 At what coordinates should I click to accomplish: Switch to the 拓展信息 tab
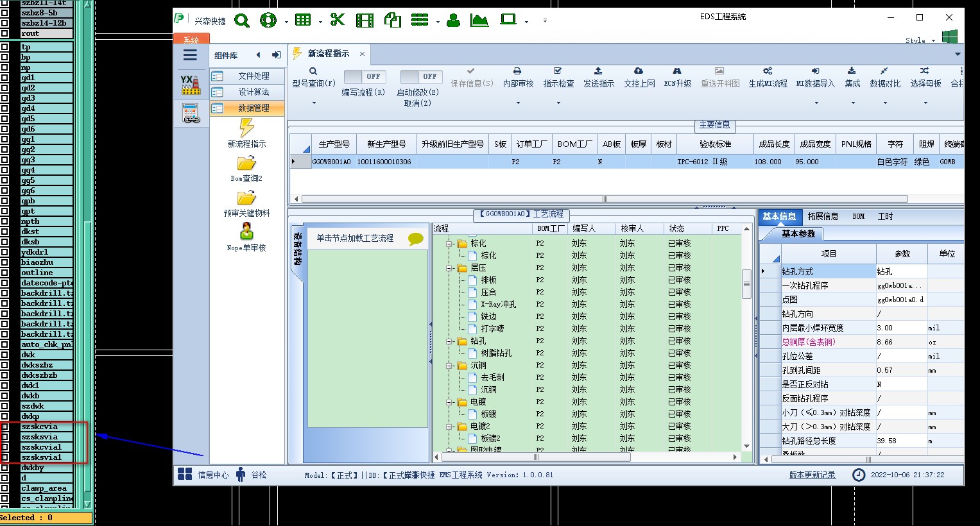[823, 217]
